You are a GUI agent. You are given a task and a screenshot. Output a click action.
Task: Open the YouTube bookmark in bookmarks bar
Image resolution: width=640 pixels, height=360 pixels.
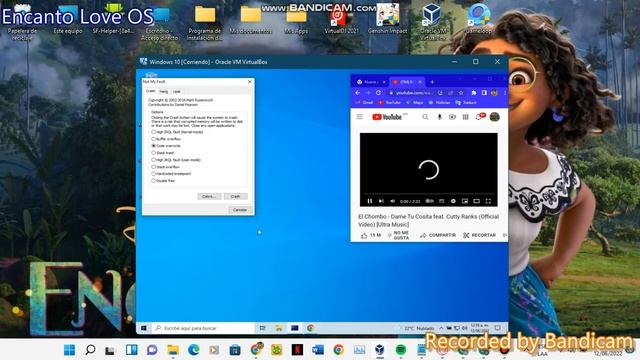point(389,102)
